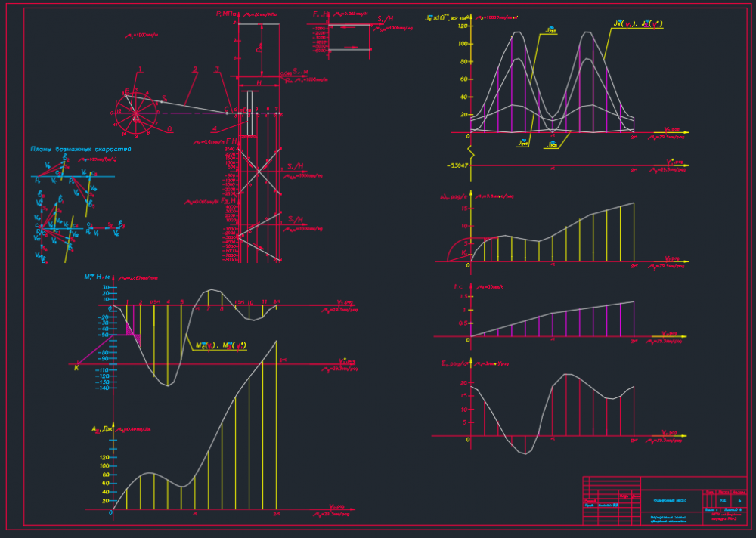Click crank pivot point A in mechanism

(136, 114)
